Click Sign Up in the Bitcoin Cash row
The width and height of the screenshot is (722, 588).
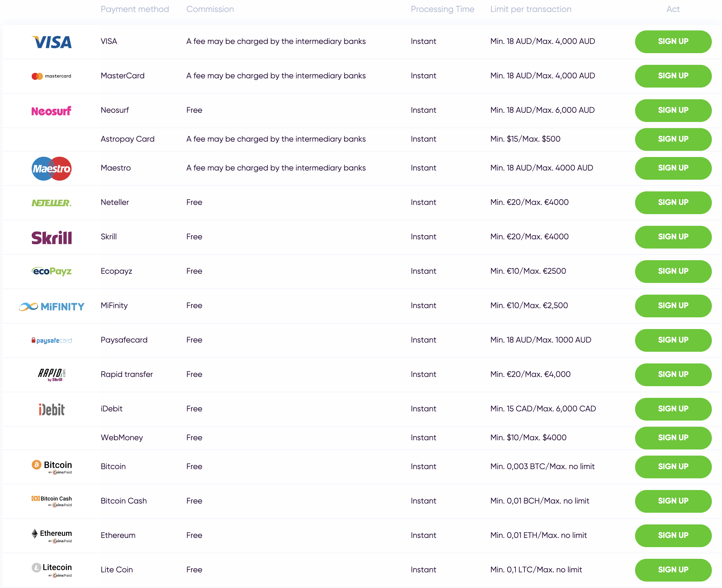click(673, 501)
